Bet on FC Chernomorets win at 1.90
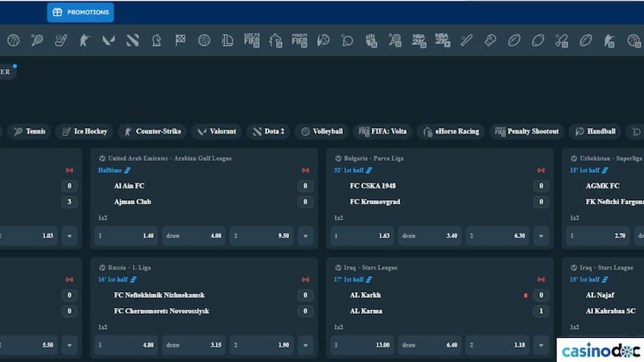This screenshot has width=644, height=362. (261, 345)
